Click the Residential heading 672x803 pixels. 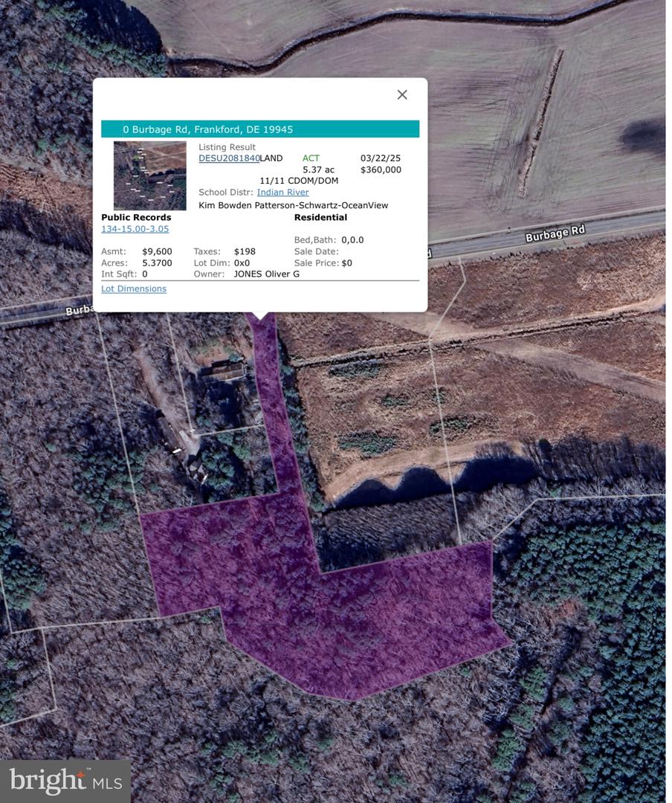coord(320,218)
